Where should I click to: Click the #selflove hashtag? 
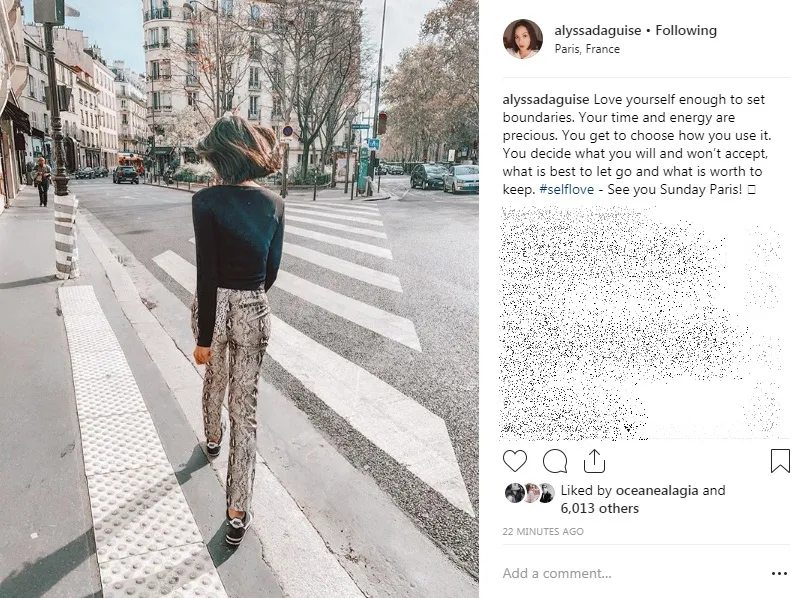click(566, 190)
